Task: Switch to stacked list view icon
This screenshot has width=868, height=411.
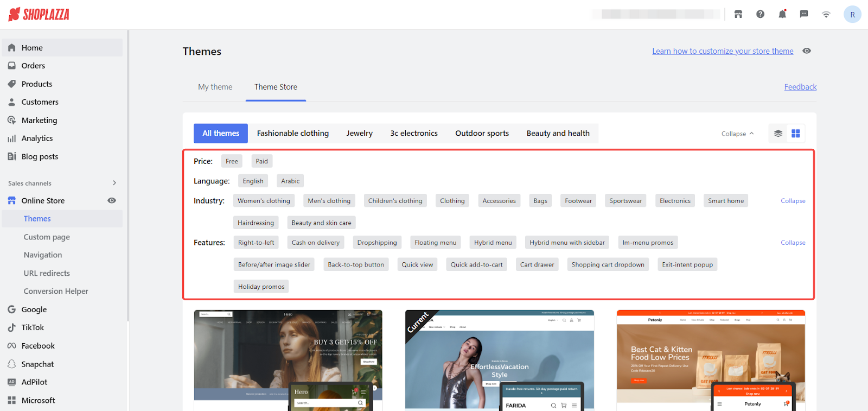Action: [778, 134]
